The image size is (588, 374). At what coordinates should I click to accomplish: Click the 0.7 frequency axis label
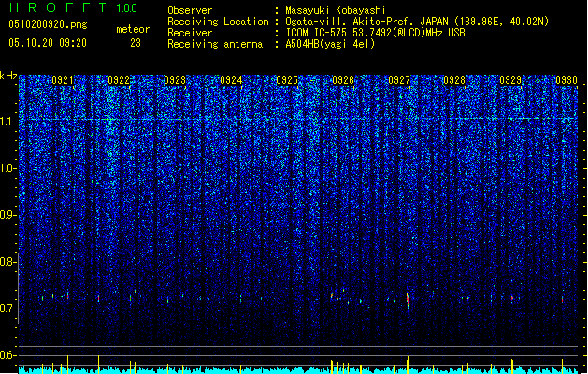(x=7, y=309)
